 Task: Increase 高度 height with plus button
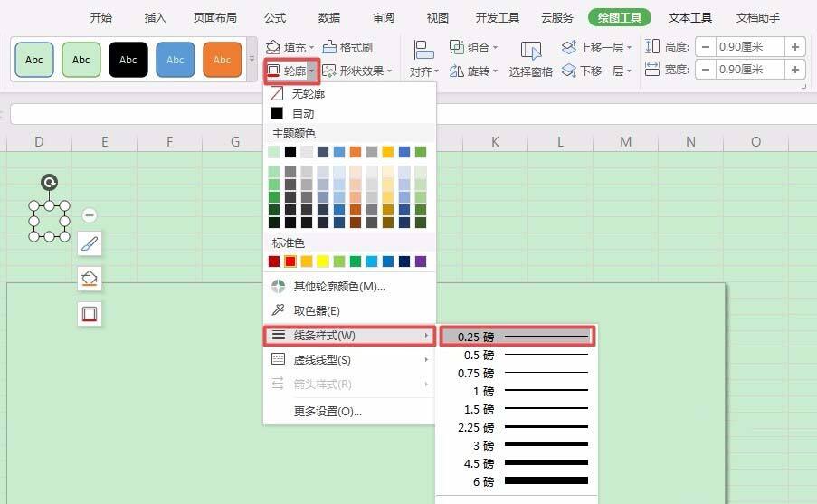(x=795, y=47)
